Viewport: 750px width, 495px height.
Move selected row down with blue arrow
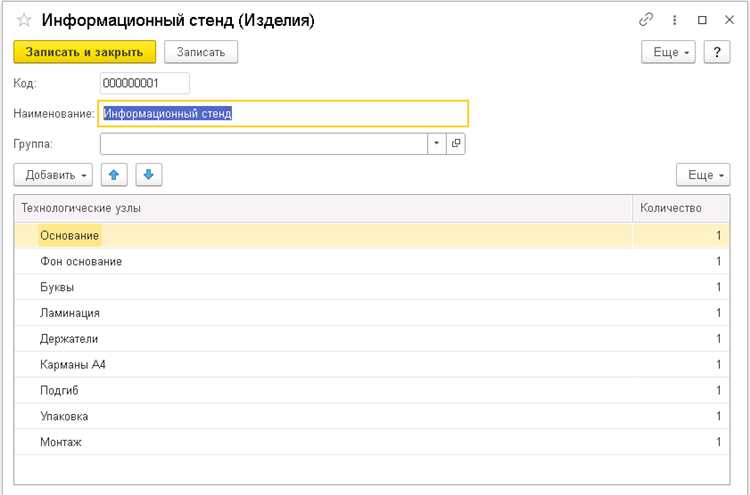click(x=149, y=175)
